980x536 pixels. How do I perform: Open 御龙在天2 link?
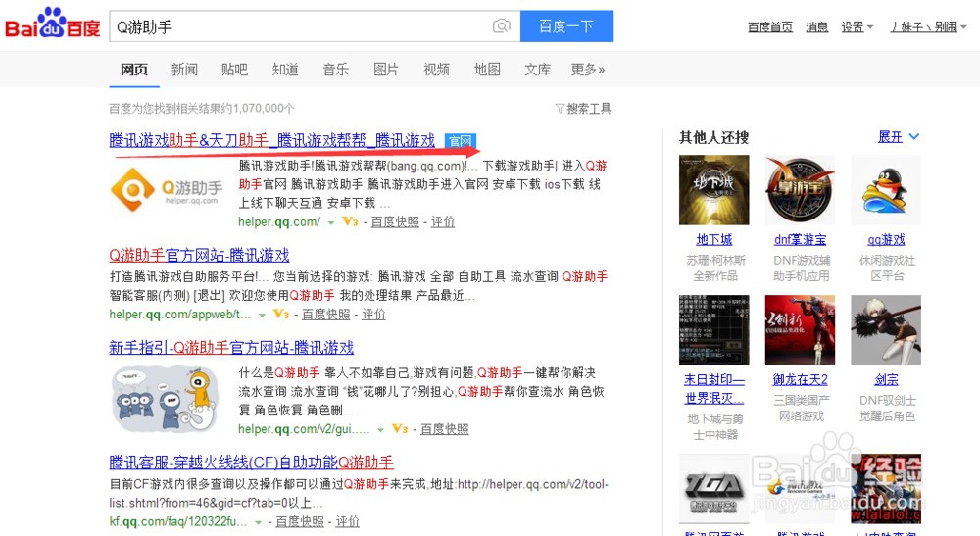coord(800,380)
